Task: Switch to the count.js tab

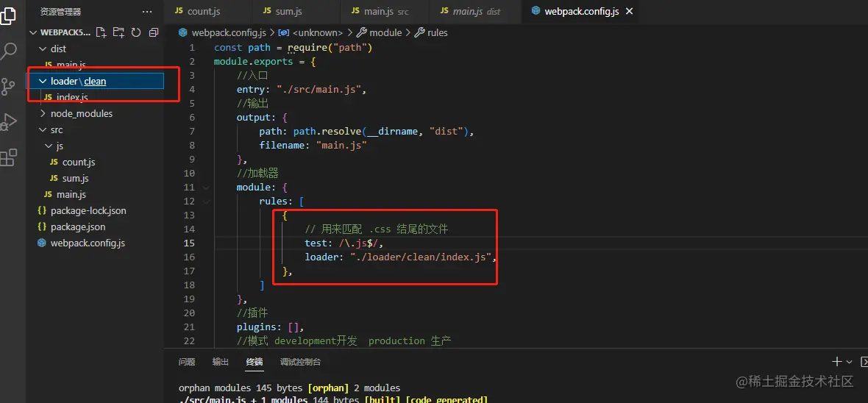Action: tap(207, 11)
